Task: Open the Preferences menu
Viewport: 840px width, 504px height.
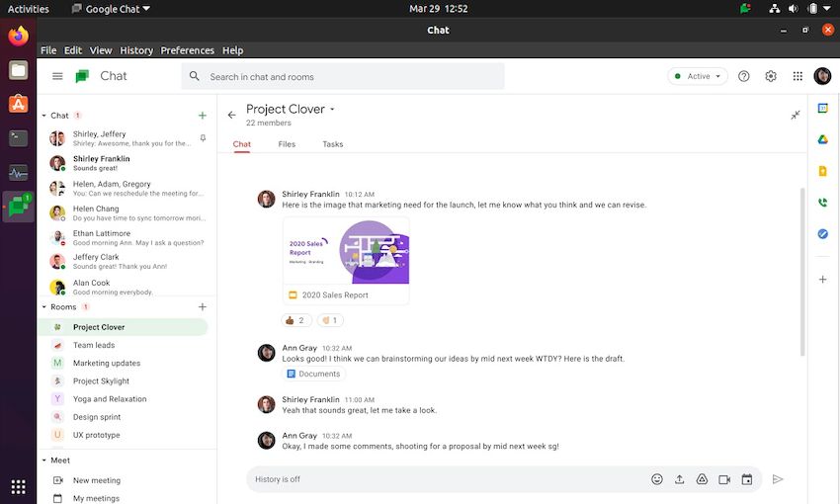Action: pyautogui.click(x=188, y=50)
